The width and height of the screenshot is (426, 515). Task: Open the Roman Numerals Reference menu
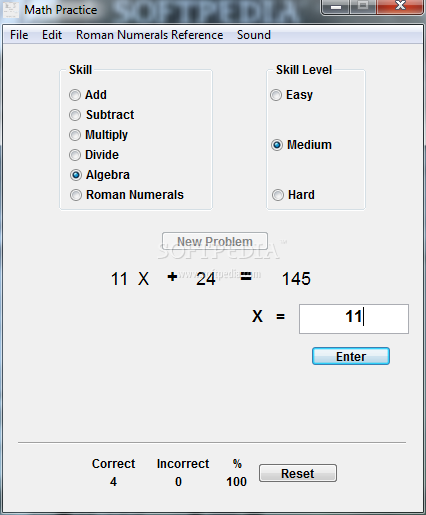pos(150,35)
